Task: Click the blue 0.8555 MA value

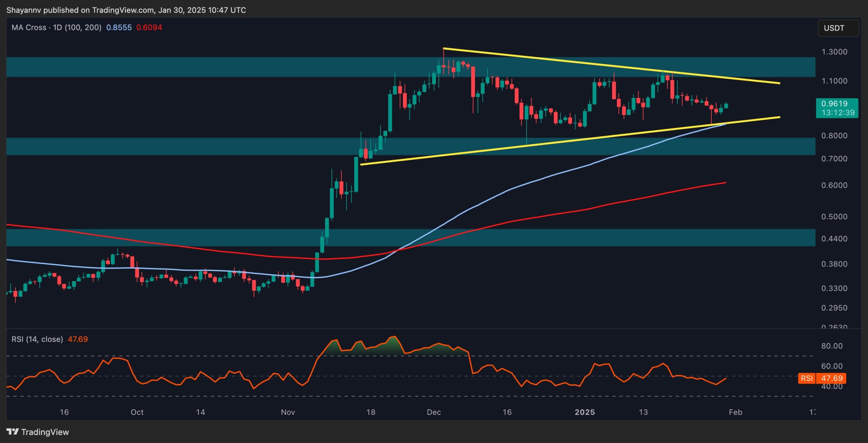Action: [x=119, y=27]
